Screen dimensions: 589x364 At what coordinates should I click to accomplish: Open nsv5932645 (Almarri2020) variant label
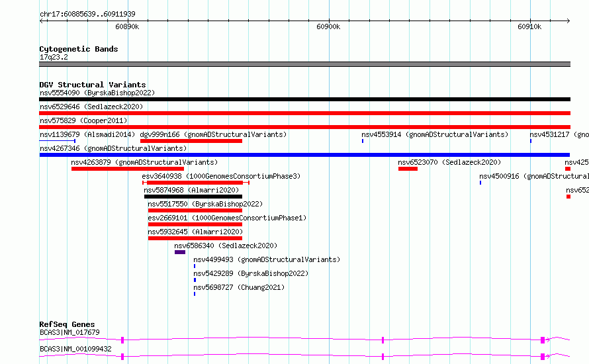coord(195,232)
